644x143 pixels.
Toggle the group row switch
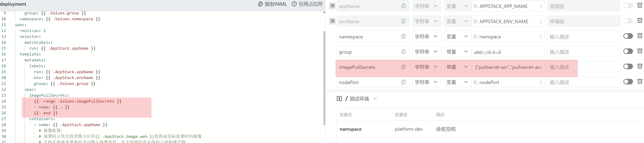coord(628,51)
